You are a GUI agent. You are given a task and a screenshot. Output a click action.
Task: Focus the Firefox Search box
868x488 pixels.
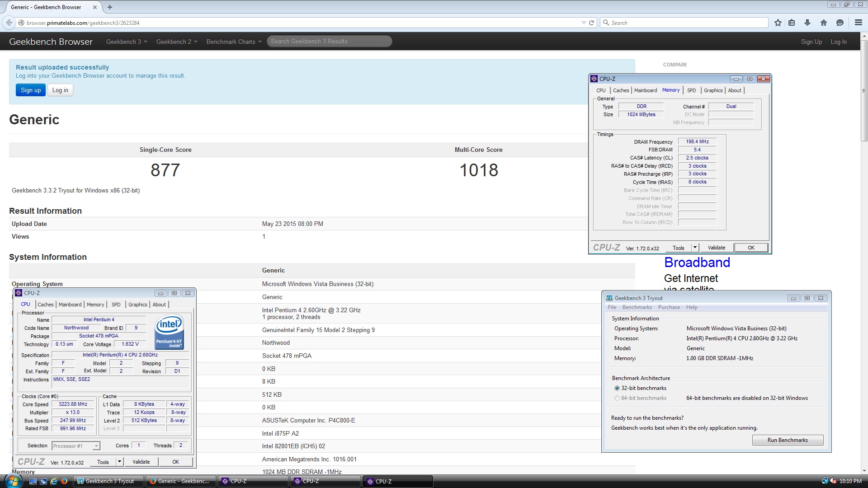684,23
